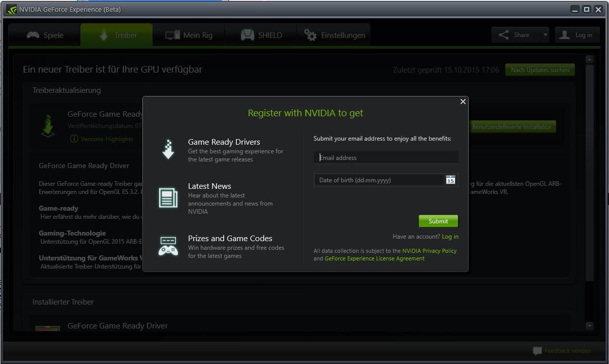The width and height of the screenshot is (609, 364).
Task: Click scrollbar up arrow
Action: (590, 59)
